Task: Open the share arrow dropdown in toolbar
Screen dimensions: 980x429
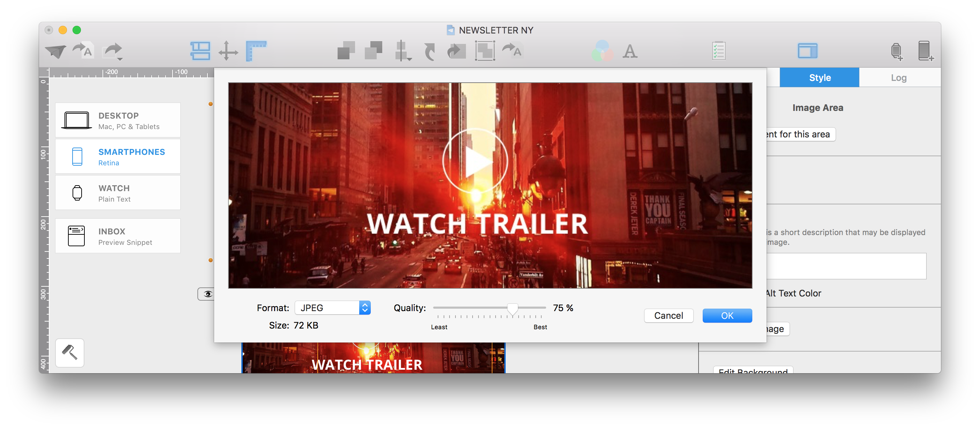Action: click(x=113, y=51)
